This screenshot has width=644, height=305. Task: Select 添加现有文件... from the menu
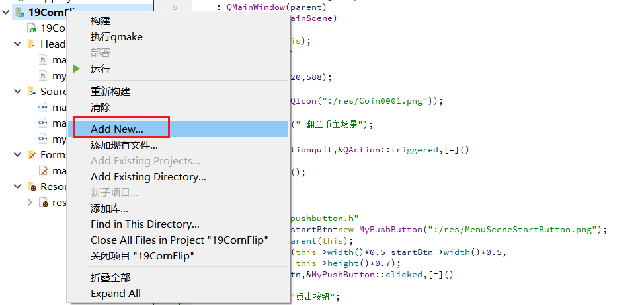177,145
